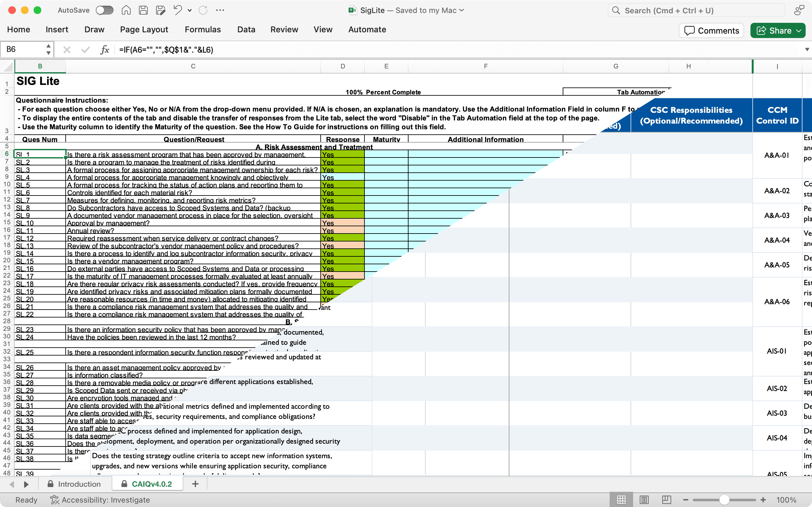
Task: Add a new sheet with plus icon
Action: [195, 484]
